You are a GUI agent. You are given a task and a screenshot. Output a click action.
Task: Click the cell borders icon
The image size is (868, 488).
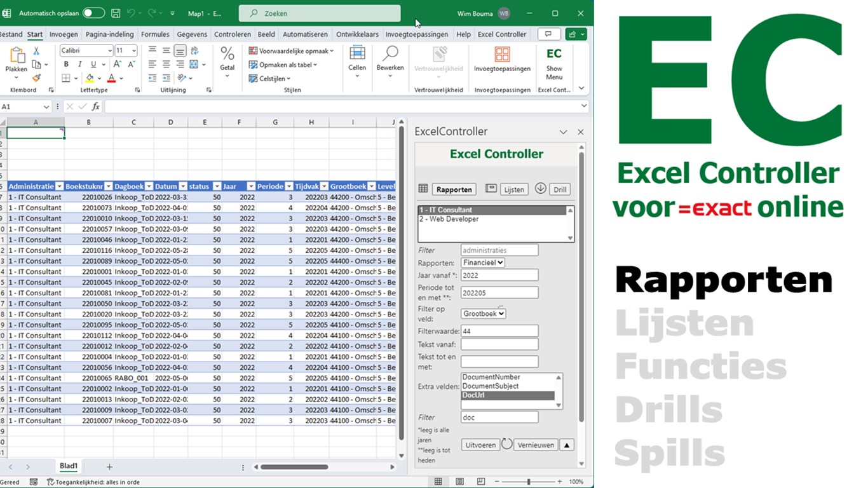pos(66,78)
